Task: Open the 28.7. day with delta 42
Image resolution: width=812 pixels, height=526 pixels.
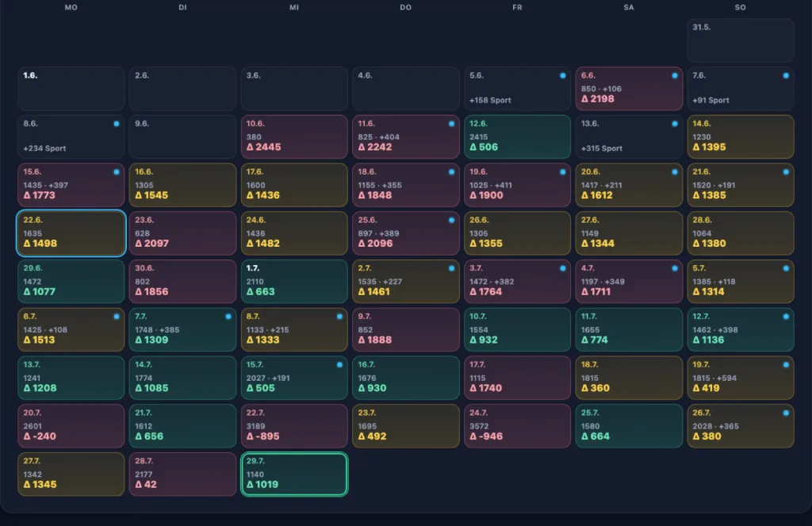Action: pos(183,474)
